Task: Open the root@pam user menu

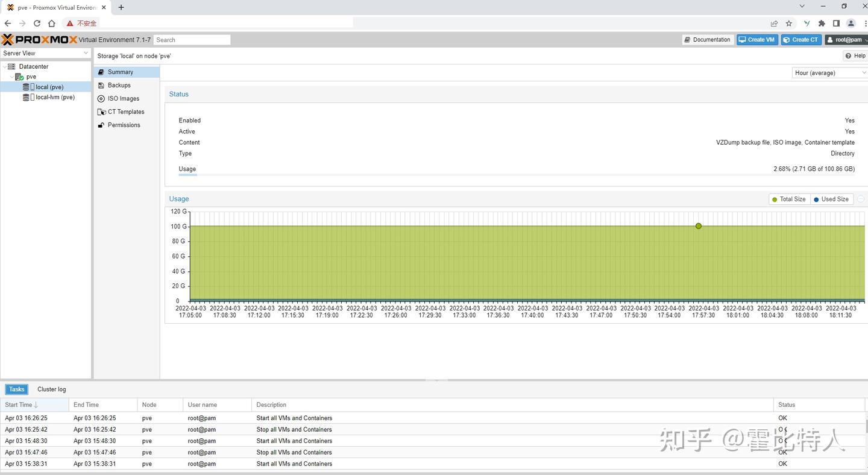Action: [x=845, y=40]
